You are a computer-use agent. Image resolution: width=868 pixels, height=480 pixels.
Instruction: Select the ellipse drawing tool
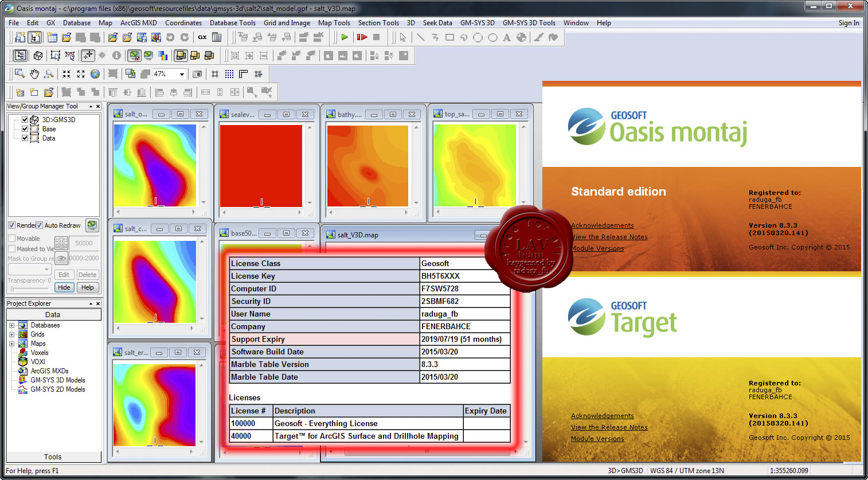point(492,37)
